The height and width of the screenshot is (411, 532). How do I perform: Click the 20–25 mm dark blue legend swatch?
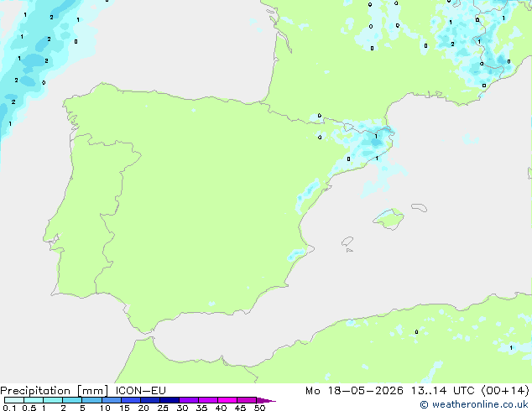[150, 400]
